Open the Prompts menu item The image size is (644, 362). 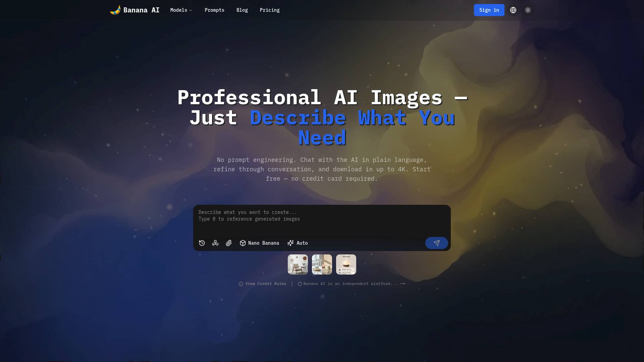214,10
